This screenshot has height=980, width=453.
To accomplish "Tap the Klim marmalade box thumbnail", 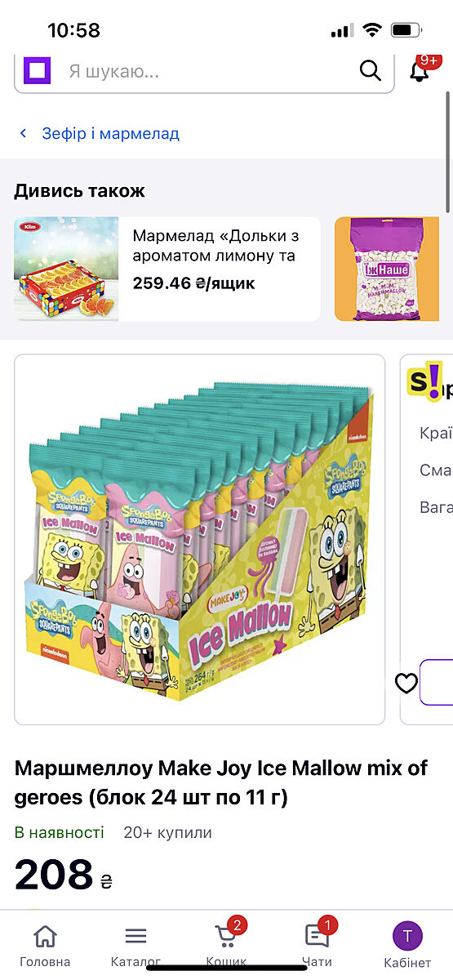I will (66, 269).
